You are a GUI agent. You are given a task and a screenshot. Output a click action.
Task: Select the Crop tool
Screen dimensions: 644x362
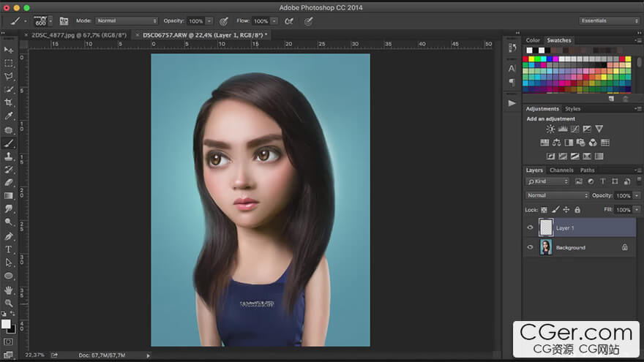8,102
